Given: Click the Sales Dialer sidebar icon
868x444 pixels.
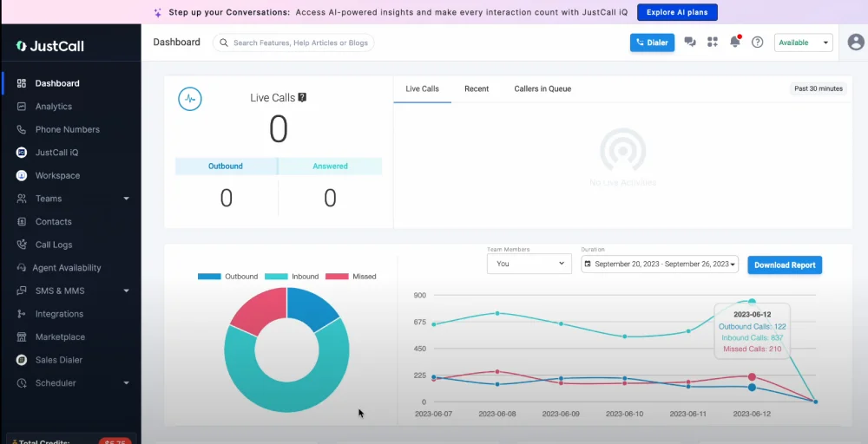Looking at the screenshot, I should tap(22, 360).
